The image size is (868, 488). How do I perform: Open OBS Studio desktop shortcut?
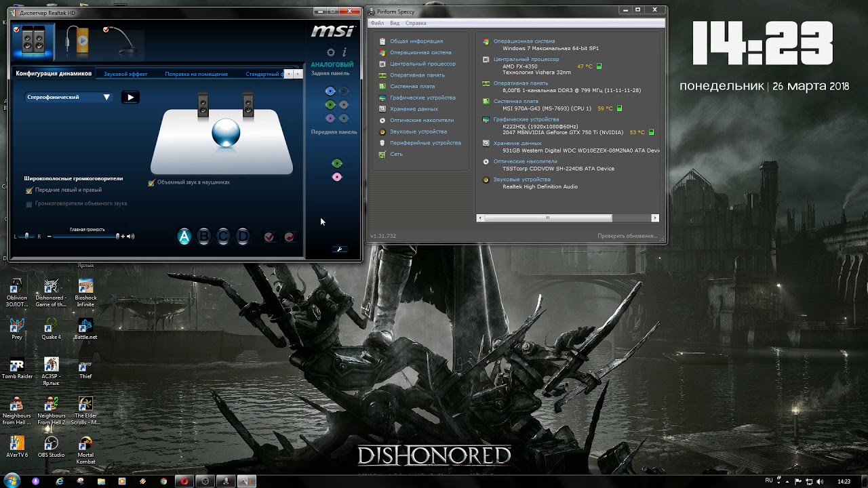coord(51,447)
